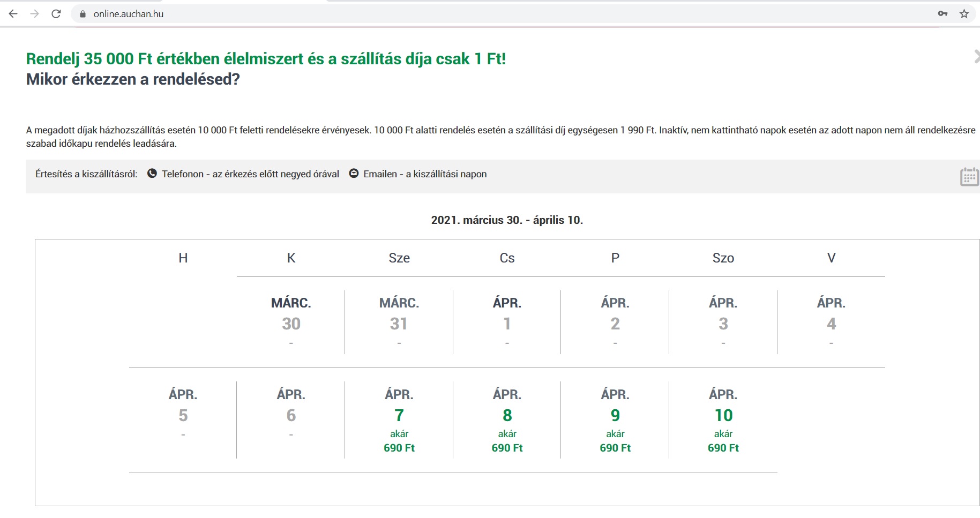Select April 7 delivery day

399,421
